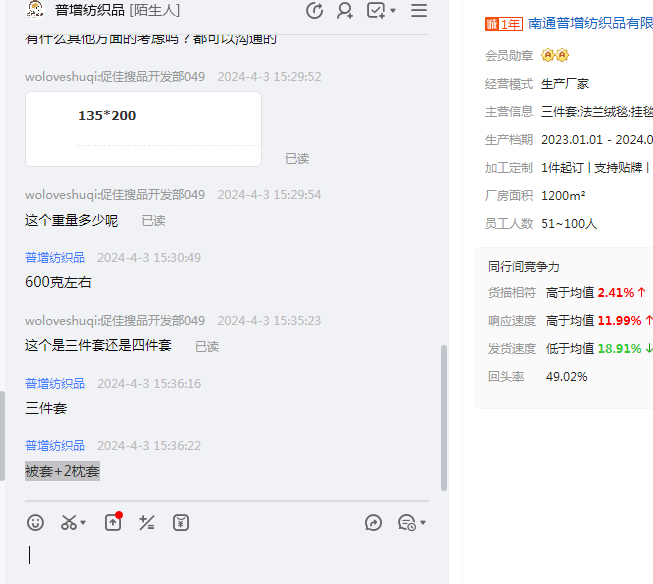Click the refresh clock icon in header
653x584 pixels.
click(314, 11)
